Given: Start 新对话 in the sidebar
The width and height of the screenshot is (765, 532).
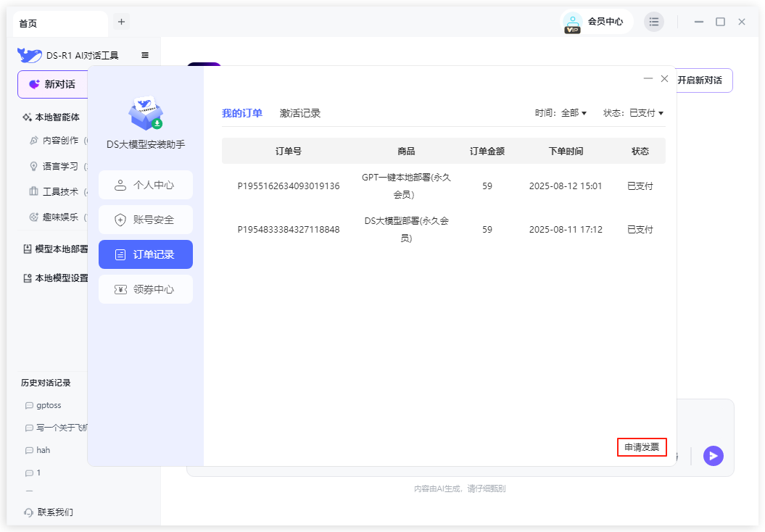Looking at the screenshot, I should coord(53,84).
